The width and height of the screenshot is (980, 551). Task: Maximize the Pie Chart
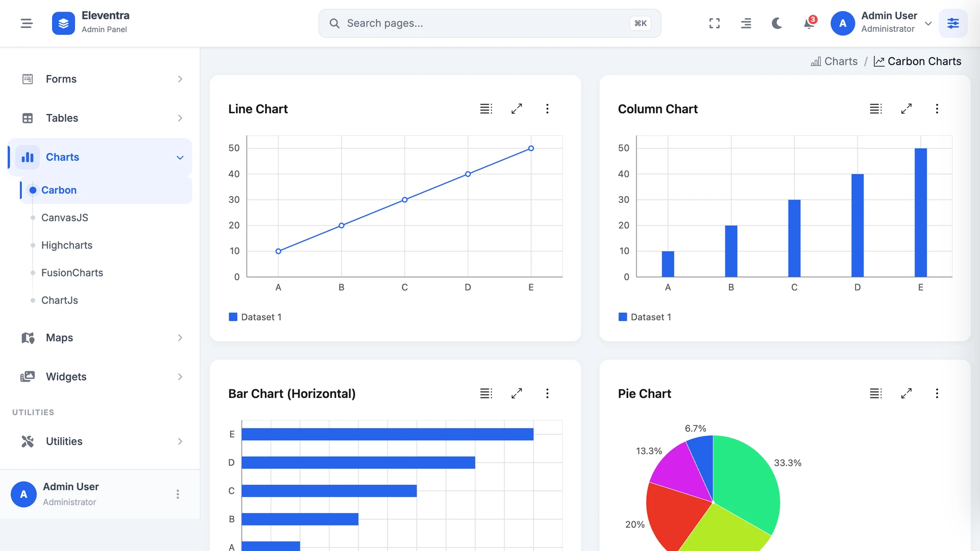click(906, 393)
